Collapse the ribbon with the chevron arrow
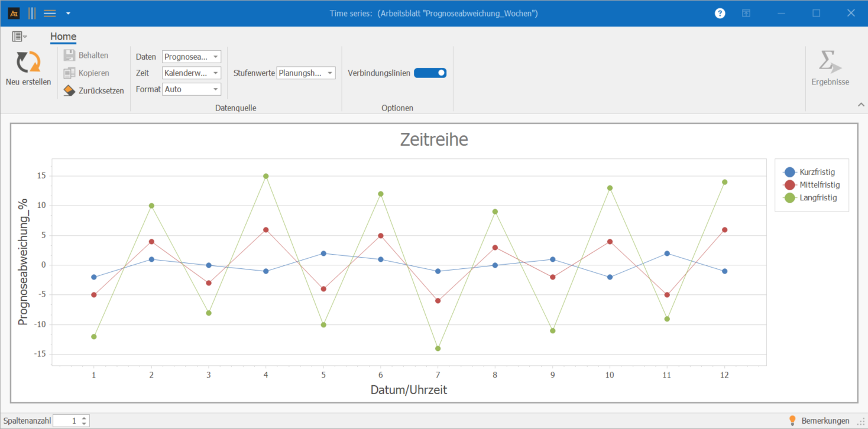 coord(860,105)
